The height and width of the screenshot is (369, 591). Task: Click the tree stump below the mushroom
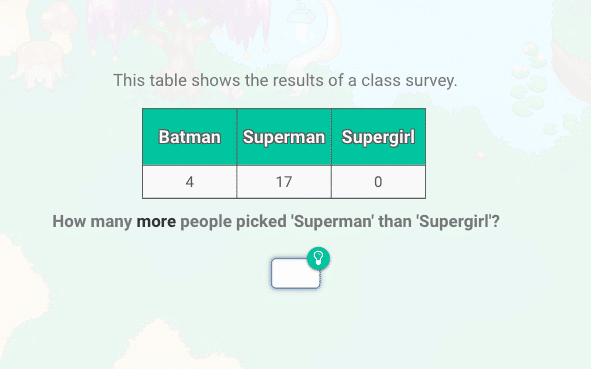40,64
